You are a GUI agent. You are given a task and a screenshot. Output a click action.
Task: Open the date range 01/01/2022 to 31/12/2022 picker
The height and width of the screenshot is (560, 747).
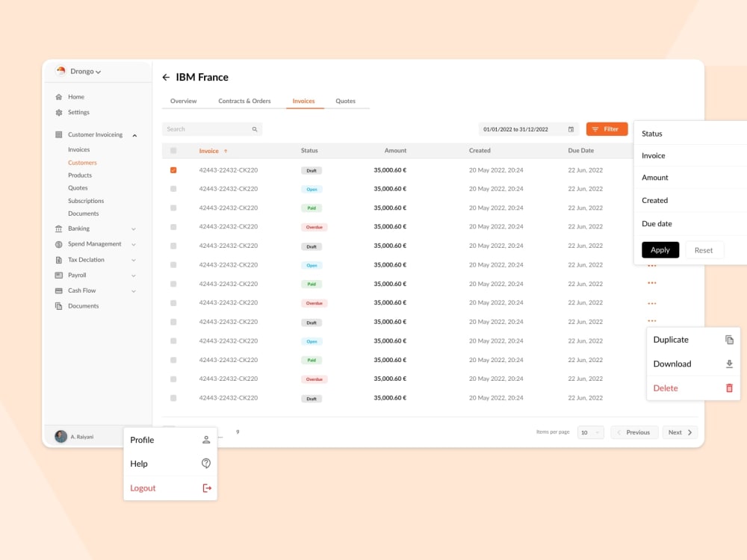point(530,129)
